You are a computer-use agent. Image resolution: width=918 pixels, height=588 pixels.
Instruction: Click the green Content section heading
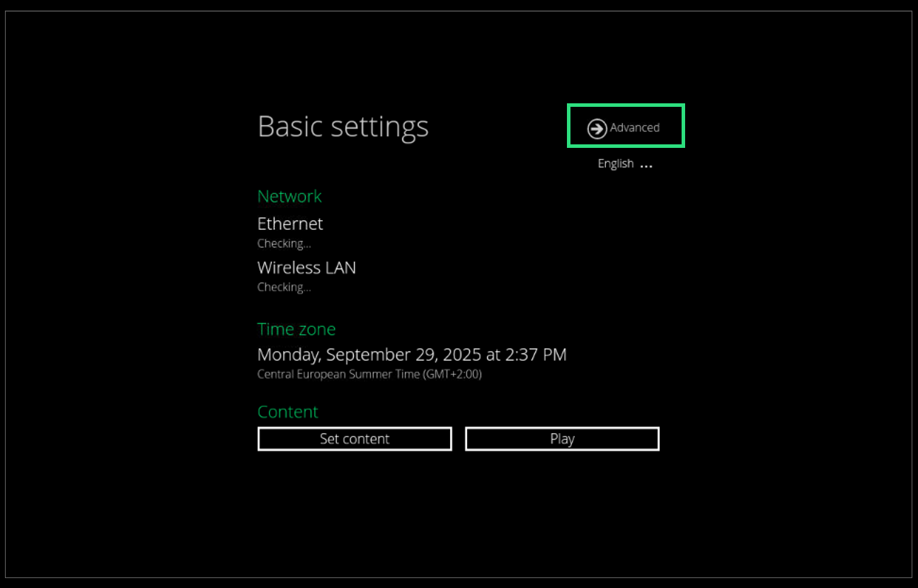(287, 412)
